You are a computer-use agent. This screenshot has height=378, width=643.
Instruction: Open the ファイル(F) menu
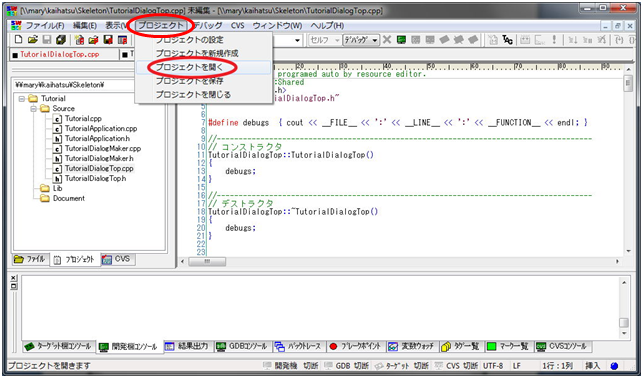click(45, 25)
